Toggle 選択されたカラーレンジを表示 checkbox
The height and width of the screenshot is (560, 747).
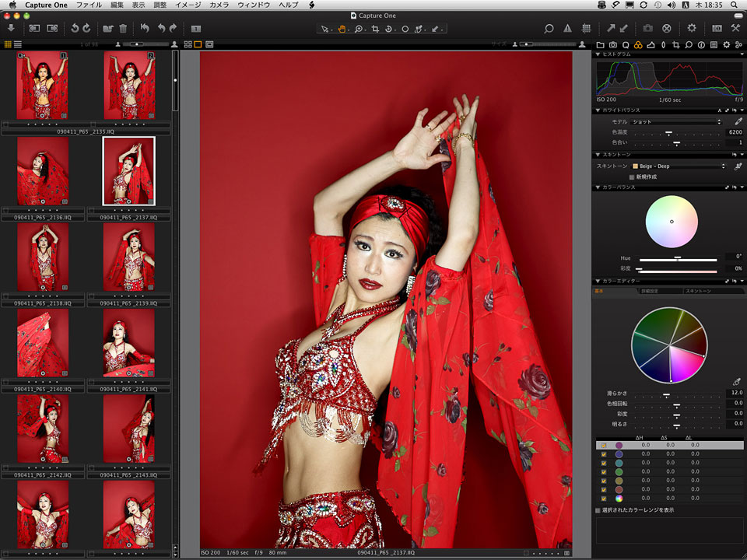click(x=598, y=510)
